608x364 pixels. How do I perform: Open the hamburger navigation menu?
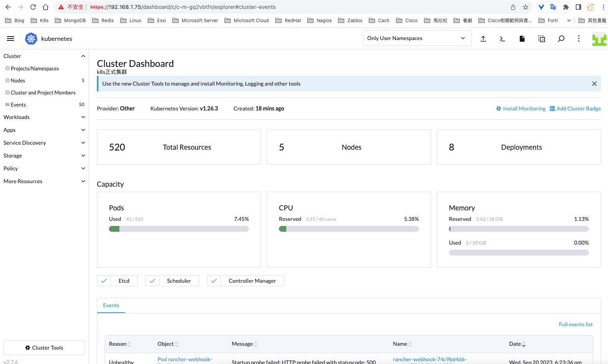(11, 38)
